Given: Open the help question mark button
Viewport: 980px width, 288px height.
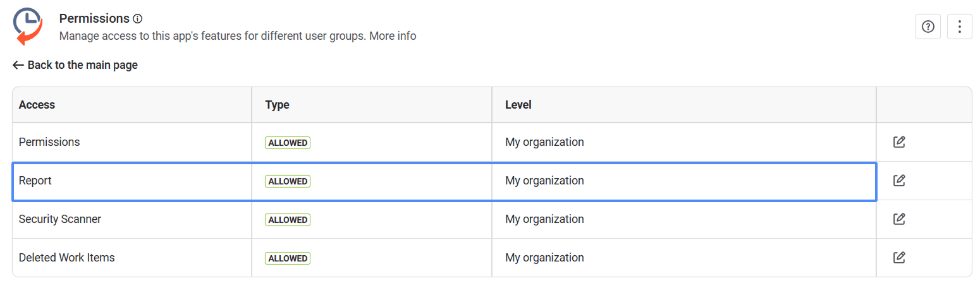Looking at the screenshot, I should click(928, 27).
